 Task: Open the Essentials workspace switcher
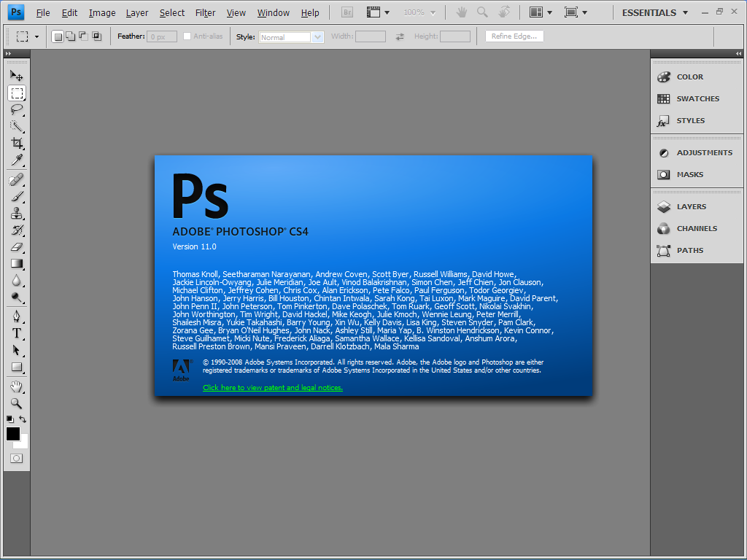point(654,12)
